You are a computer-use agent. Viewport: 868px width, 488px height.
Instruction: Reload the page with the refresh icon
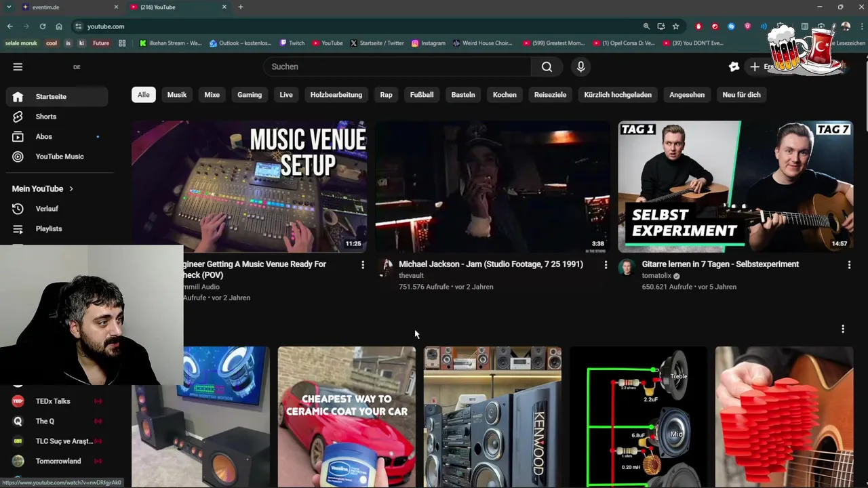42,26
